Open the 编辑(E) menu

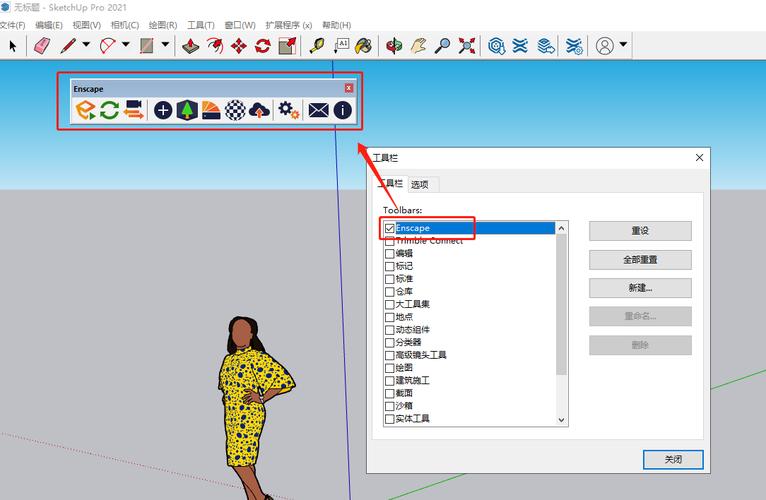49,25
